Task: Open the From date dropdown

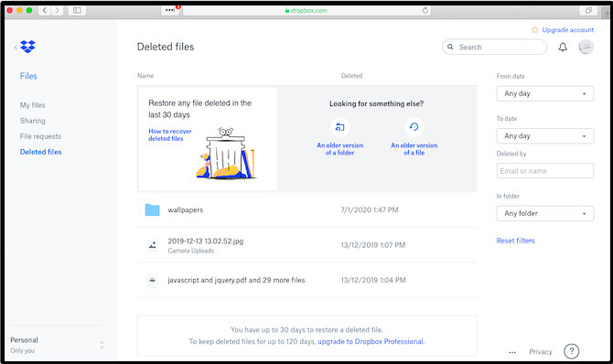Action: (x=545, y=94)
